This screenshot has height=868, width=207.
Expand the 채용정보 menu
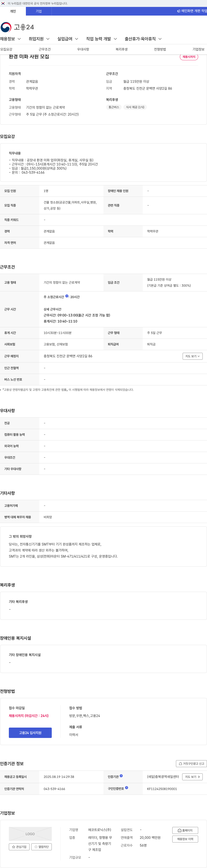click(10, 39)
